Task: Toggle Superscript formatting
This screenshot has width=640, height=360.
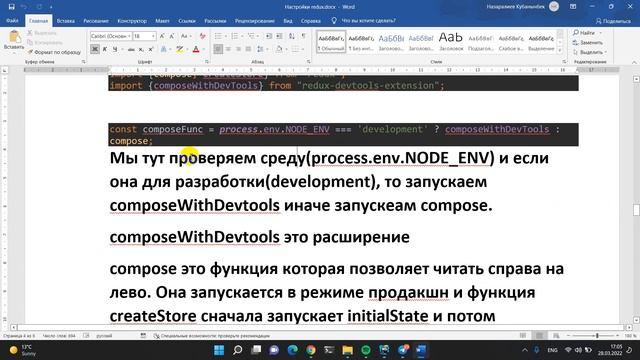Action: [151, 49]
